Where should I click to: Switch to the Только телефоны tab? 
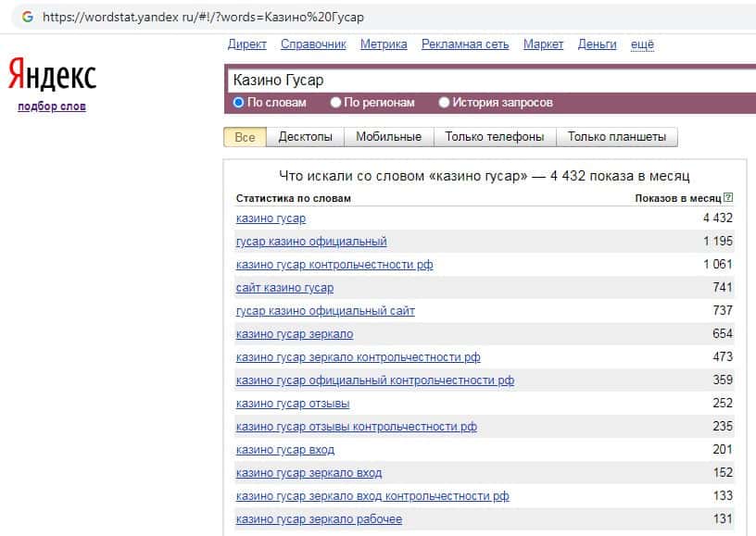[x=495, y=137]
